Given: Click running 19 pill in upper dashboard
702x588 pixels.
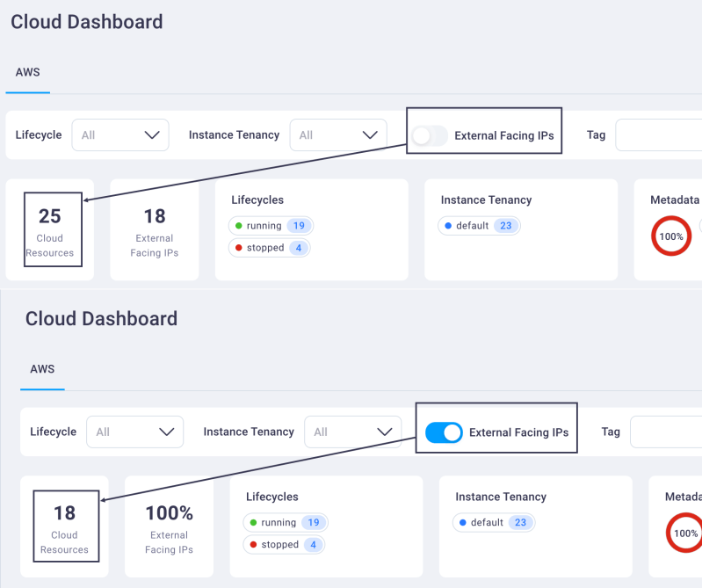Looking at the screenshot, I should 271,226.
